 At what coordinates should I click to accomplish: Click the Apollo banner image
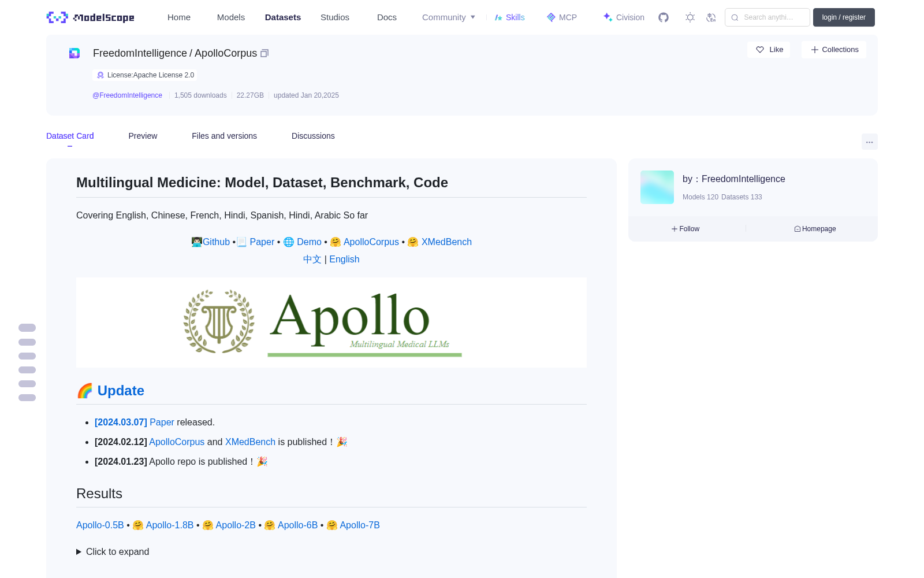pos(331,323)
